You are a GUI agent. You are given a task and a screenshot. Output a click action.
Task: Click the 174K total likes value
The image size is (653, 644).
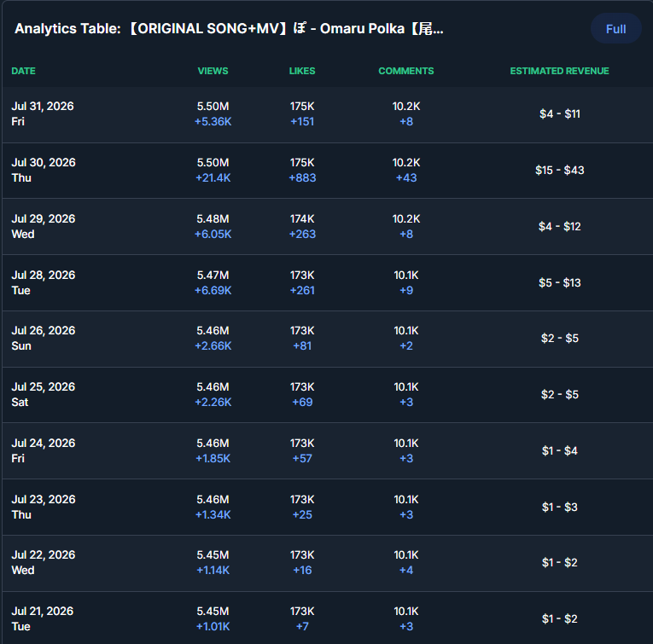[302, 219]
